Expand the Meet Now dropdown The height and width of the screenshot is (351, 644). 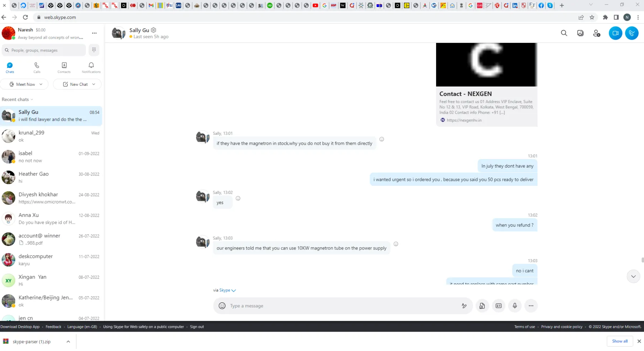coord(41,84)
